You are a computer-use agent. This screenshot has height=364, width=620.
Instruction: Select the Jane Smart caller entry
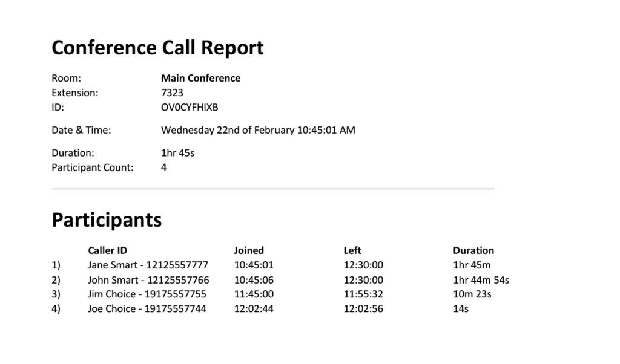click(x=148, y=265)
